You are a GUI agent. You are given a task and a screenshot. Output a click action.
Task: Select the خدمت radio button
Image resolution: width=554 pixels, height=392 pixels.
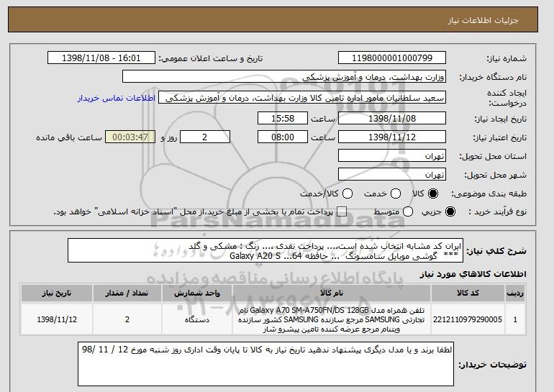tap(396, 193)
